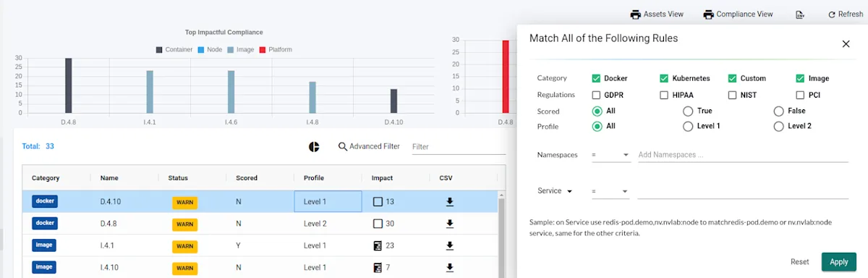Click the WARN badge in D.4.8 row
Image resolution: width=868 pixels, height=278 pixels.
pyautogui.click(x=184, y=224)
